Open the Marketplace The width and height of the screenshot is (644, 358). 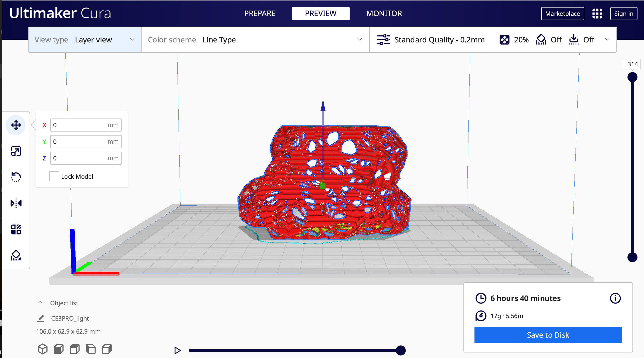point(562,14)
